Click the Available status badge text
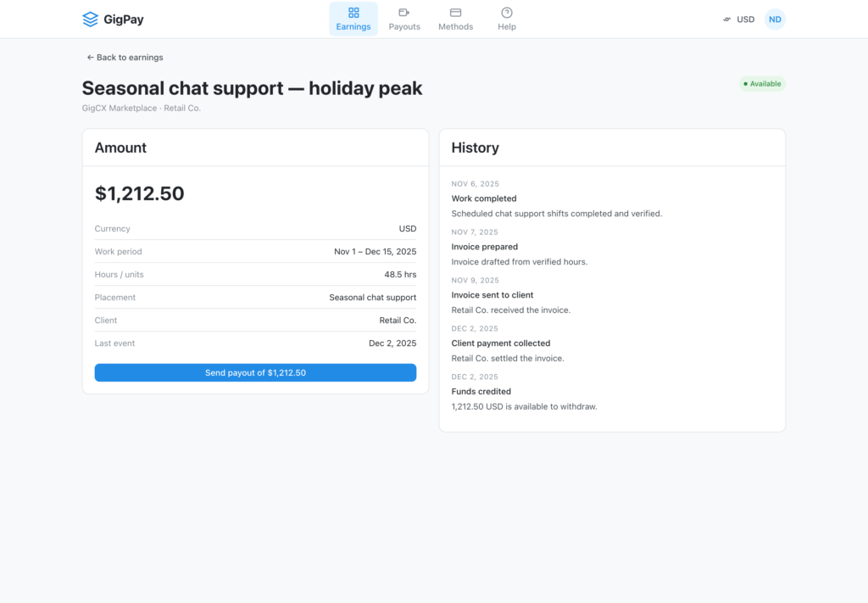The image size is (868, 603). pos(765,84)
